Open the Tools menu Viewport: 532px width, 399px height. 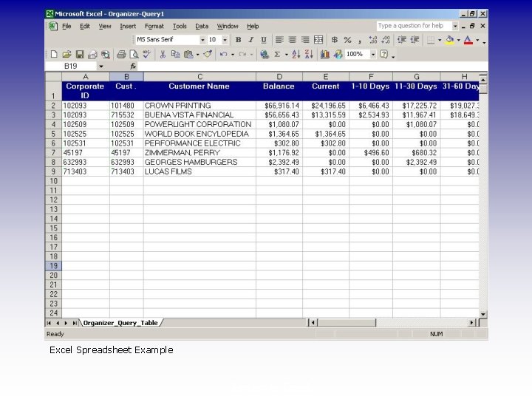click(x=180, y=26)
